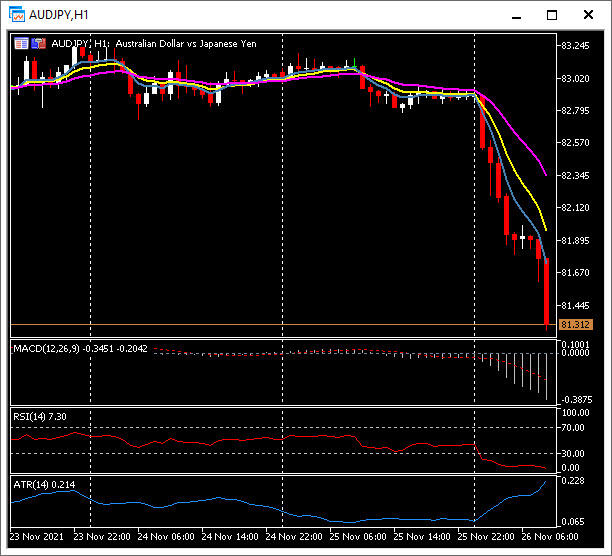Click the 23 Nov 2021 time axis label
Viewport: 612px width, 556px height.
click(x=37, y=536)
